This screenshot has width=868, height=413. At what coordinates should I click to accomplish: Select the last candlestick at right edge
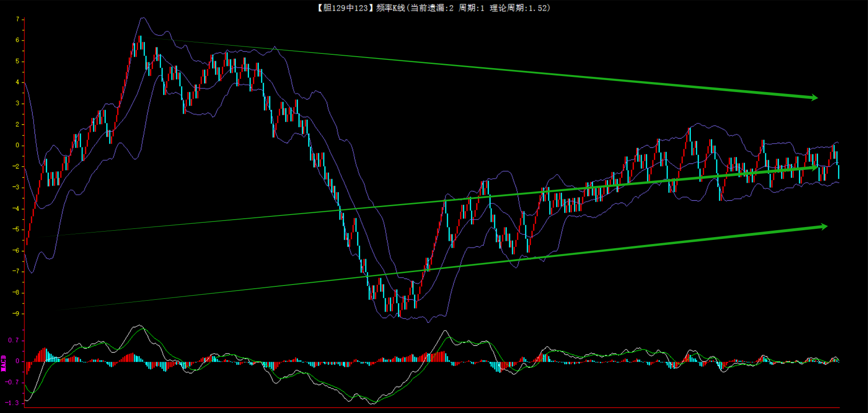point(839,171)
